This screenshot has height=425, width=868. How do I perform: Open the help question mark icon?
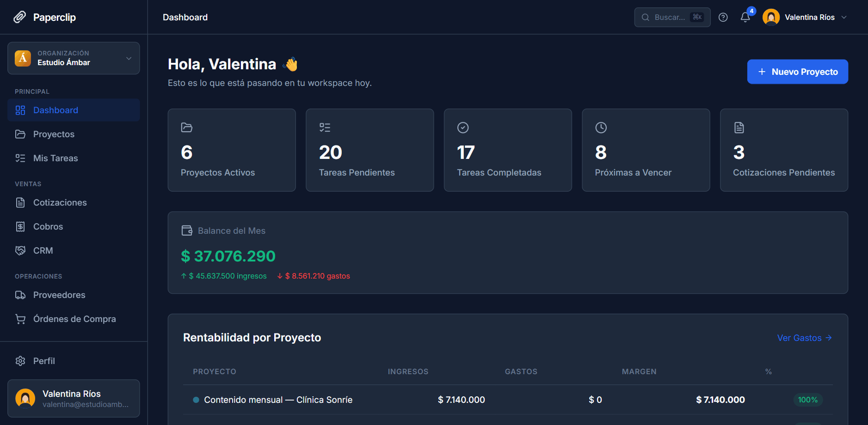723,17
